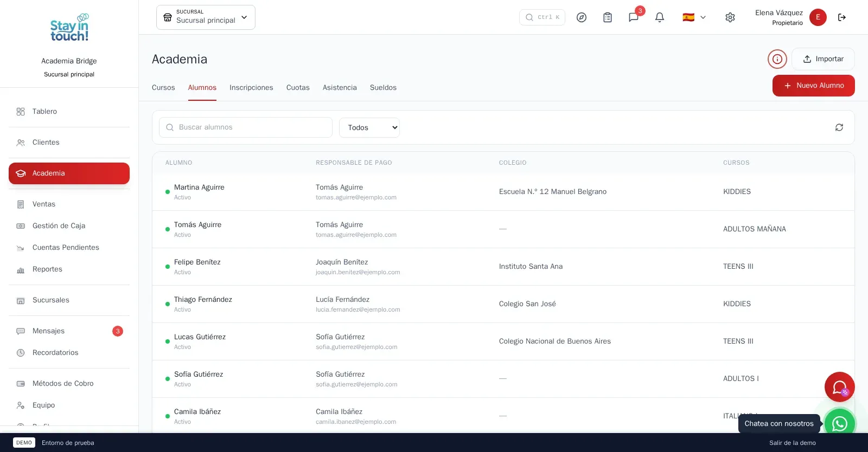The height and width of the screenshot is (452, 868).
Task: Open Reportes in the sidebar
Action: pos(69,269)
